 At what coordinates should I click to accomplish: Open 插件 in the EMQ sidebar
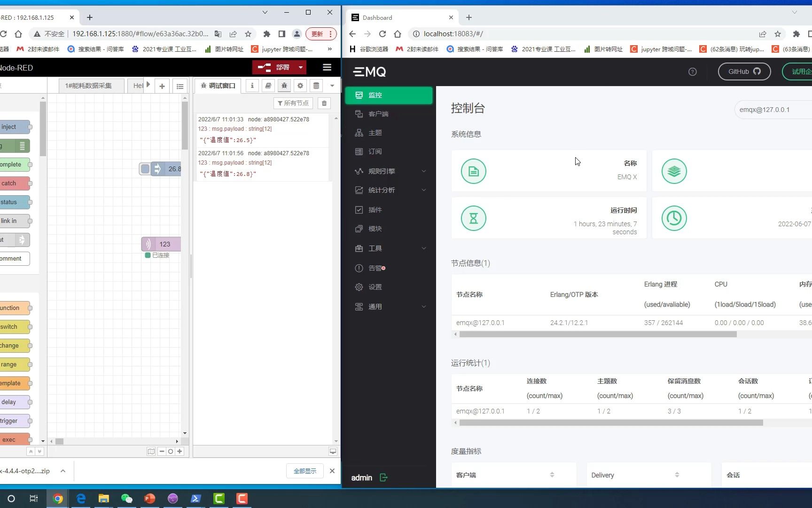point(389,210)
